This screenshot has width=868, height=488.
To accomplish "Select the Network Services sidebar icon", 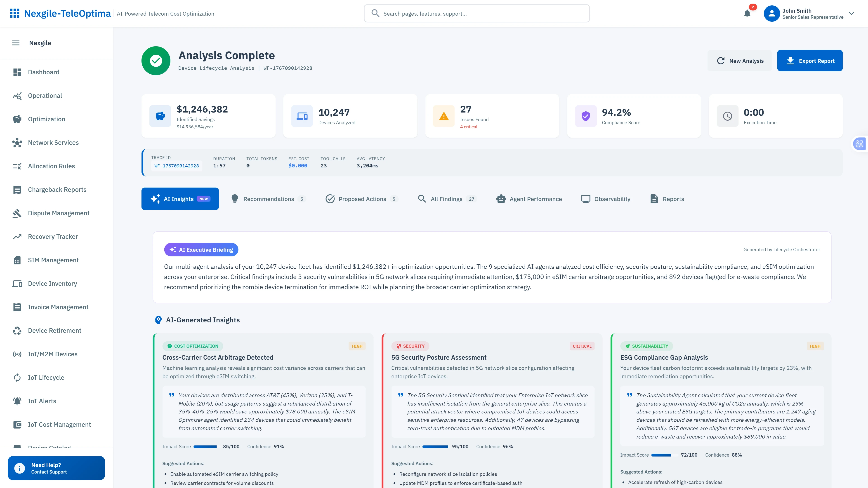I will (17, 143).
